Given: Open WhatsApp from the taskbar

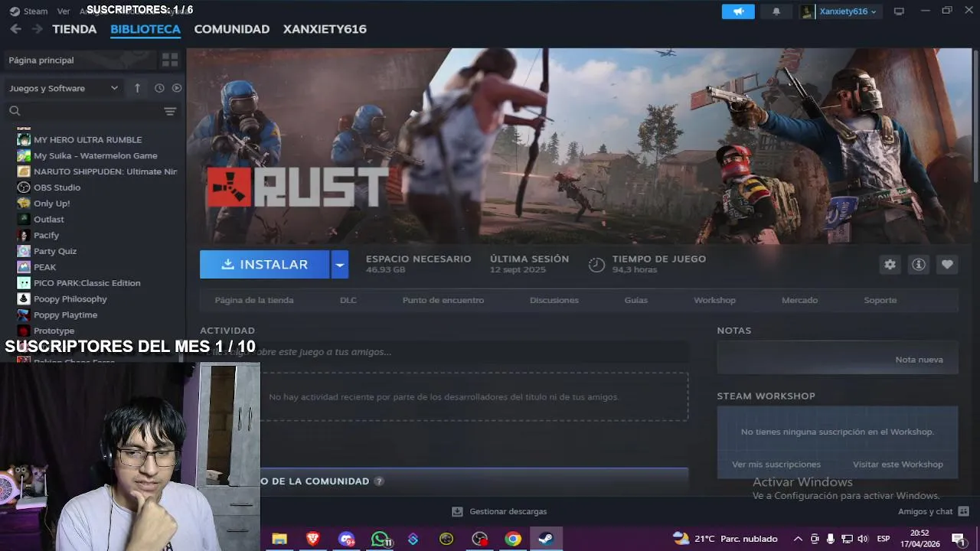Looking at the screenshot, I should click(x=380, y=539).
